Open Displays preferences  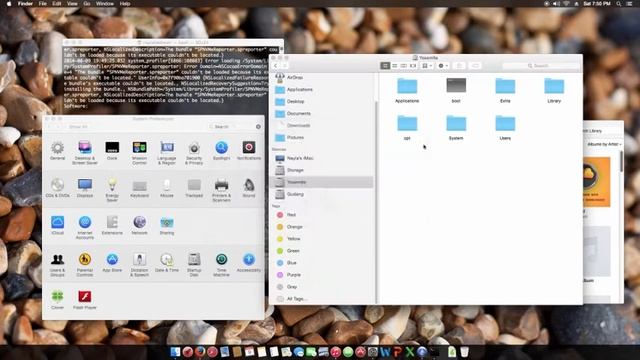[x=85, y=188]
